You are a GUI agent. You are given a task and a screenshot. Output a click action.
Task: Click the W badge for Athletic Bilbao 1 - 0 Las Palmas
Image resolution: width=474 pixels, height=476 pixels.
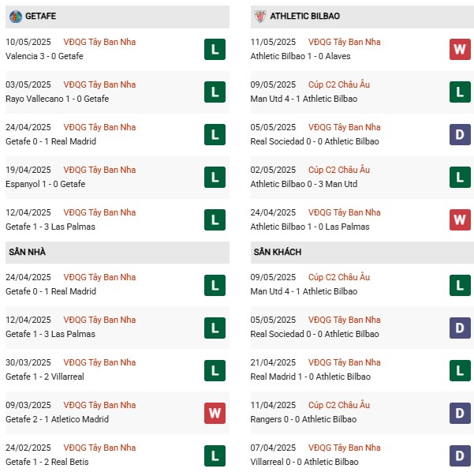coord(460,219)
